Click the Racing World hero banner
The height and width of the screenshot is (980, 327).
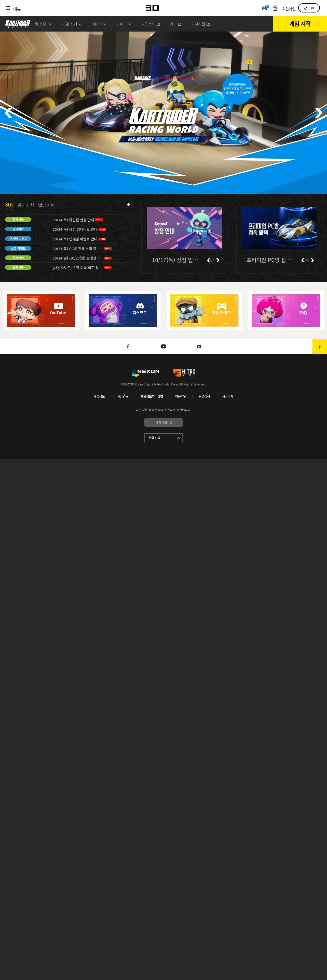[x=163, y=113]
